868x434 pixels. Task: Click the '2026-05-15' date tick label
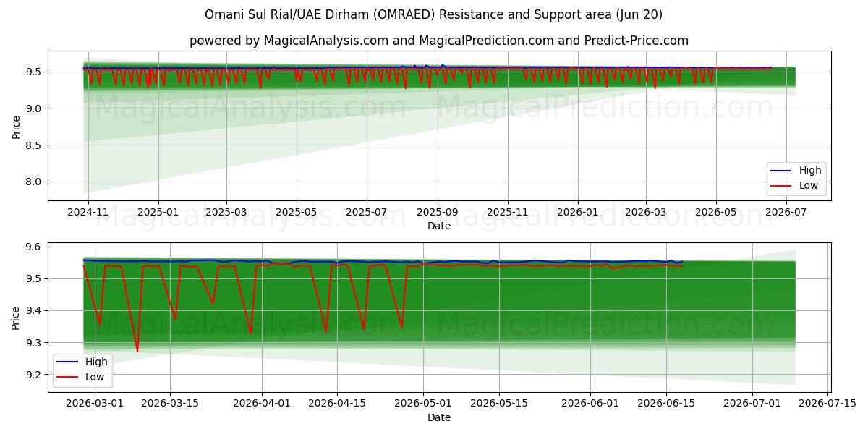pos(499,404)
